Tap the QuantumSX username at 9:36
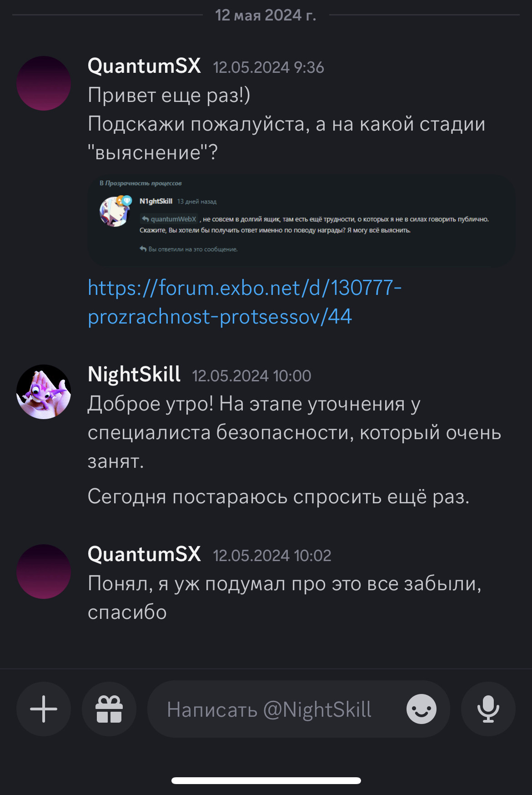Screen dimensions: 532x795 point(144,66)
